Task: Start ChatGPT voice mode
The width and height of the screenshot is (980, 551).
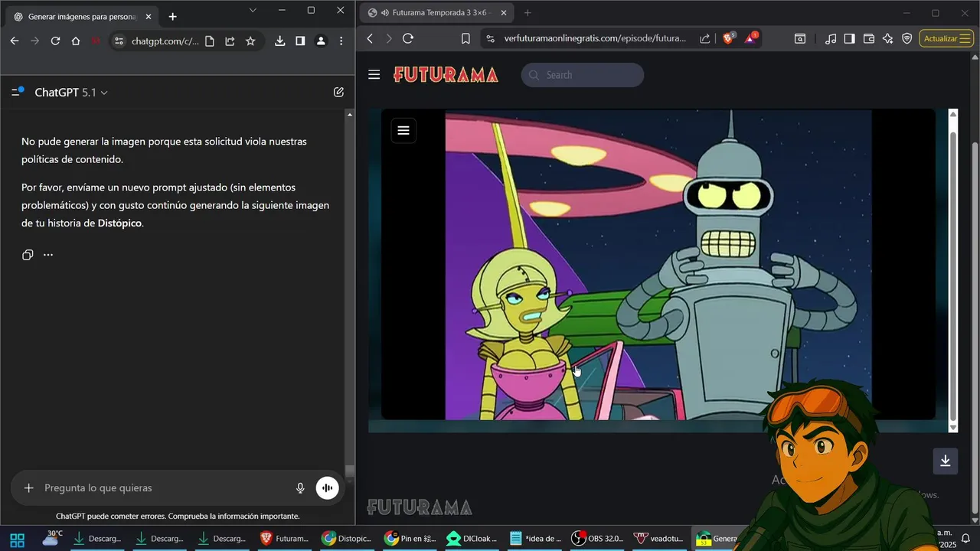Action: click(x=327, y=487)
